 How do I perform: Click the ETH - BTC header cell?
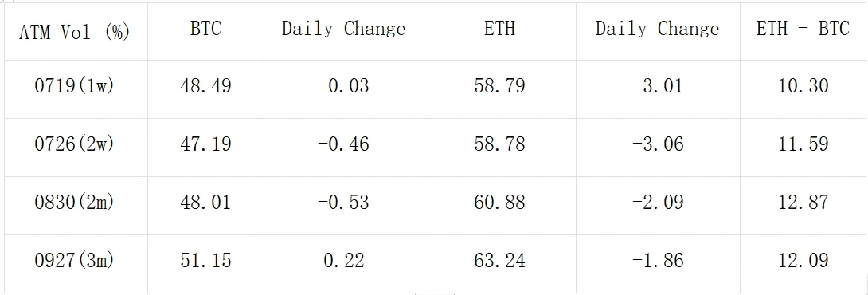click(803, 32)
